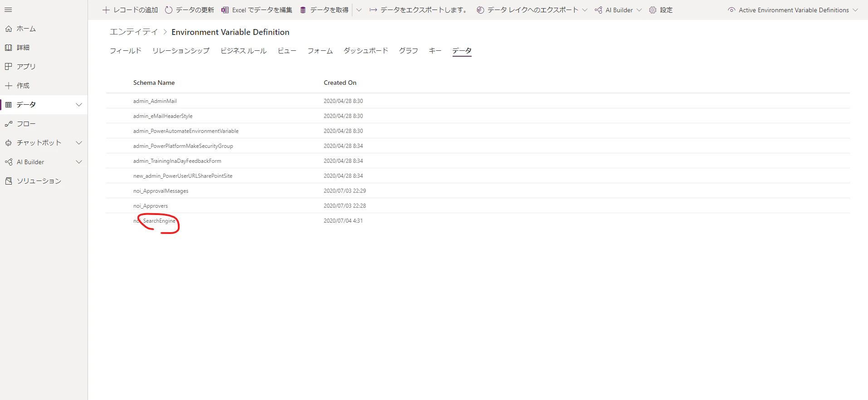Screen dimensions: 868x400
Task: Click AI Builder in the top toolbar
Action: pos(614,10)
